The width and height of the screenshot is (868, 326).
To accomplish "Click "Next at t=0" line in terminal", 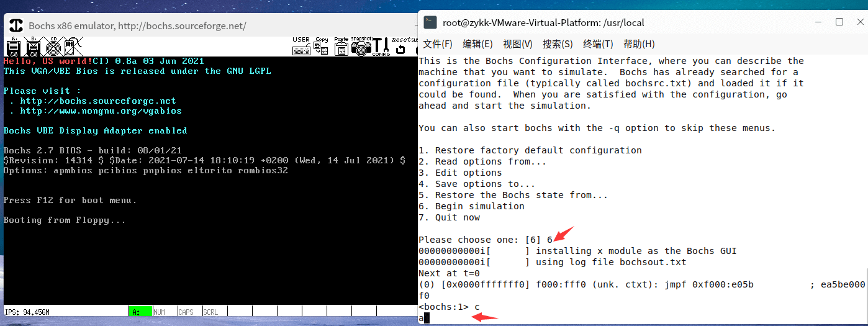I will point(449,273).
